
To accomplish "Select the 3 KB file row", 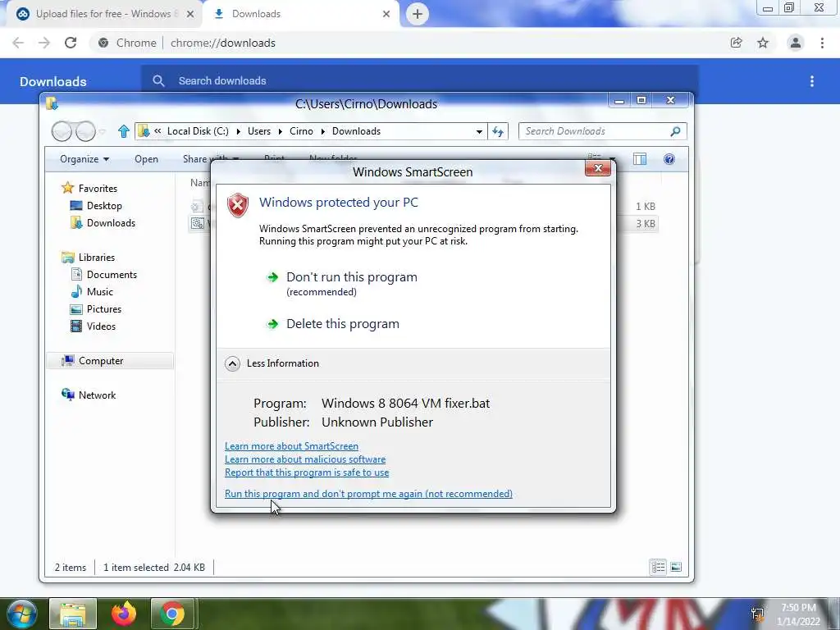I will click(423, 223).
